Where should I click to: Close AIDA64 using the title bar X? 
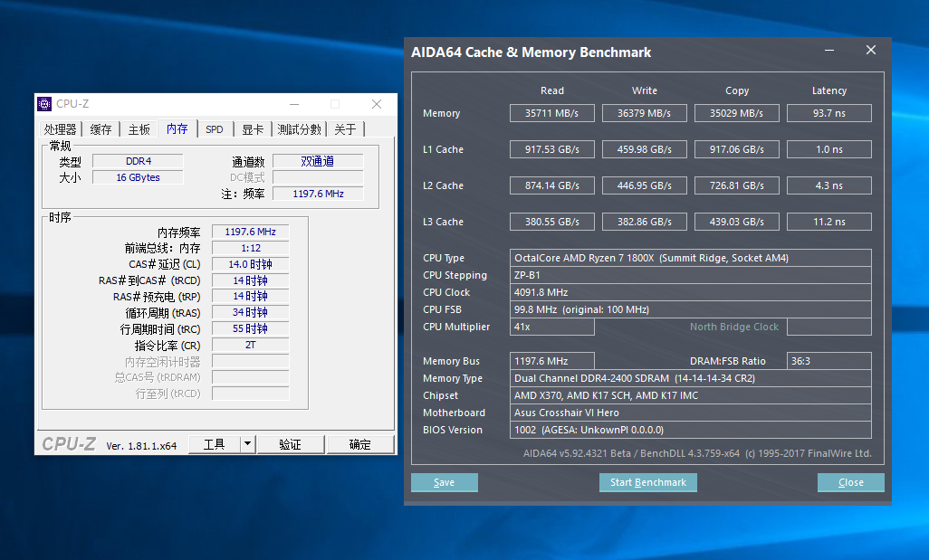[871, 51]
